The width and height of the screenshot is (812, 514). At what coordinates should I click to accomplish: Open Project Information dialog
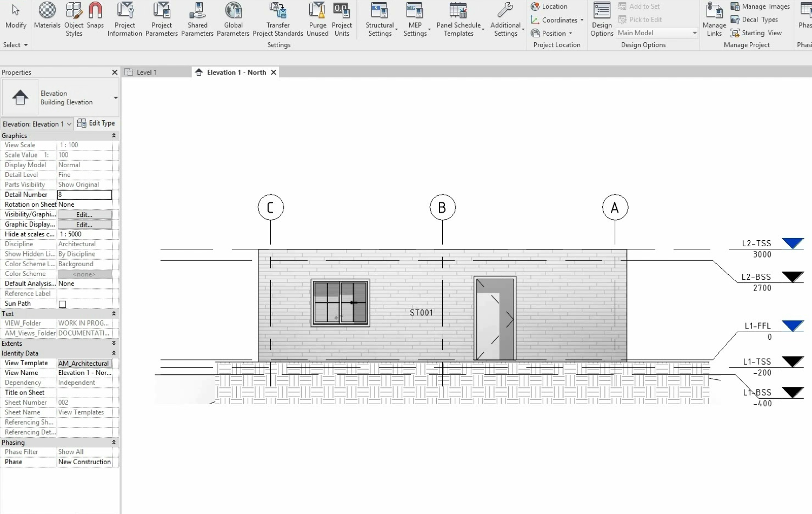(125, 19)
